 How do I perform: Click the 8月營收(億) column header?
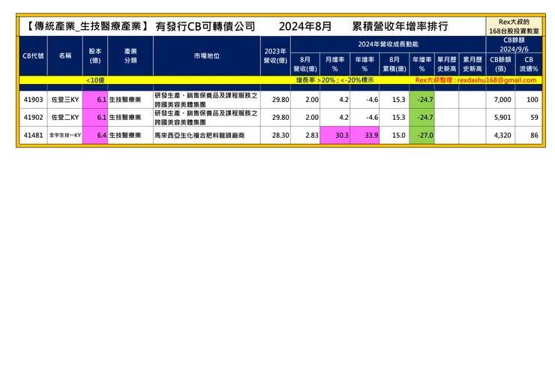coord(305,64)
